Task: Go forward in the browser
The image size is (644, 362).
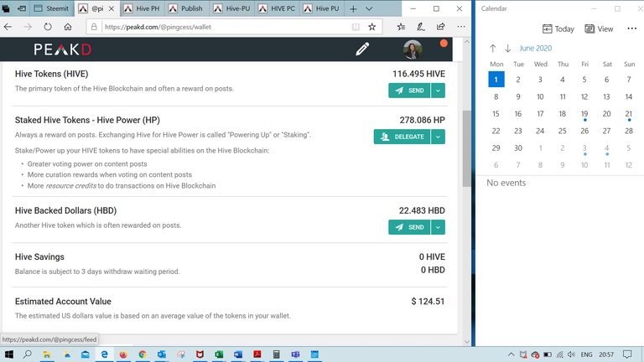Action: tap(28, 27)
